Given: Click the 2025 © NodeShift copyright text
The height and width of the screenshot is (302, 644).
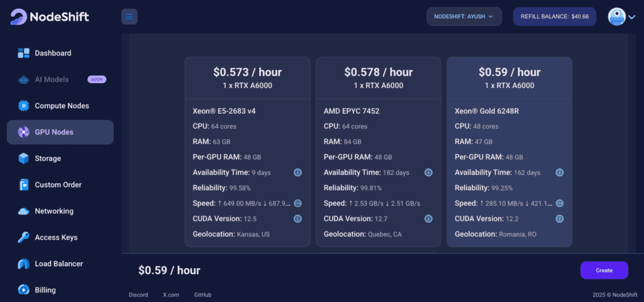Looking at the screenshot, I should click(615, 294).
